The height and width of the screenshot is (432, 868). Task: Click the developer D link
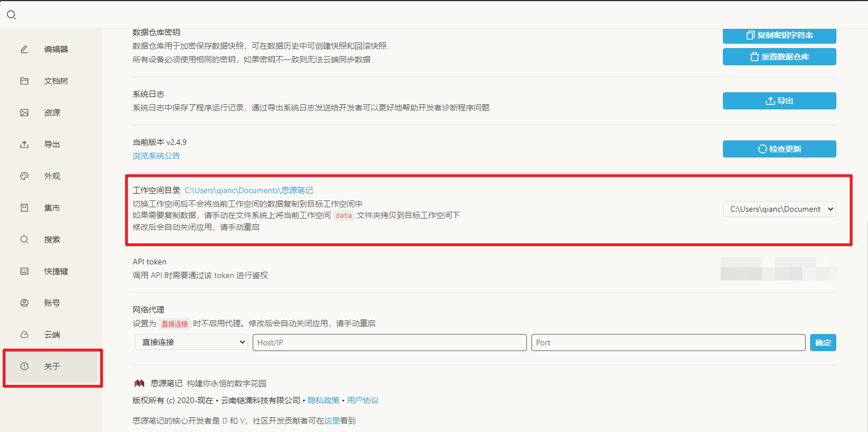click(224, 421)
